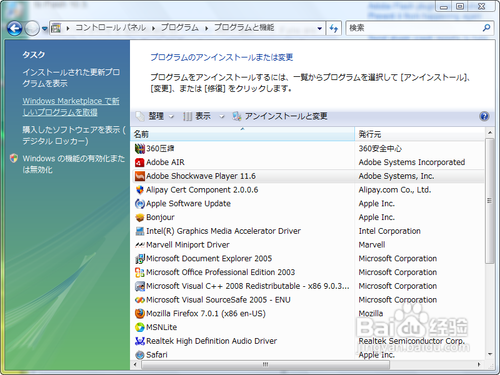Image resolution: width=500 pixels, height=375 pixels.
Task: Click the vertical scrollbar thumb
Action: point(489,201)
